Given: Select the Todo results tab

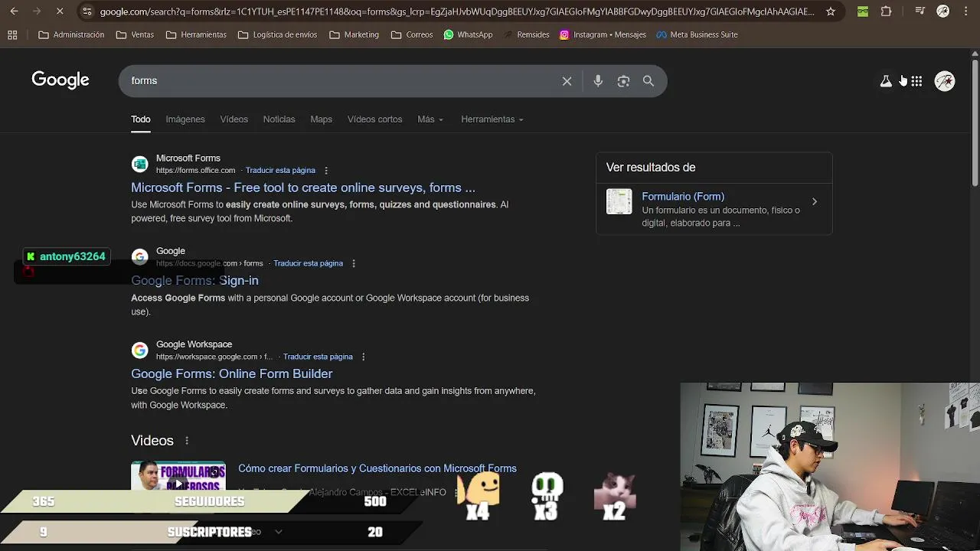Looking at the screenshot, I should [140, 119].
